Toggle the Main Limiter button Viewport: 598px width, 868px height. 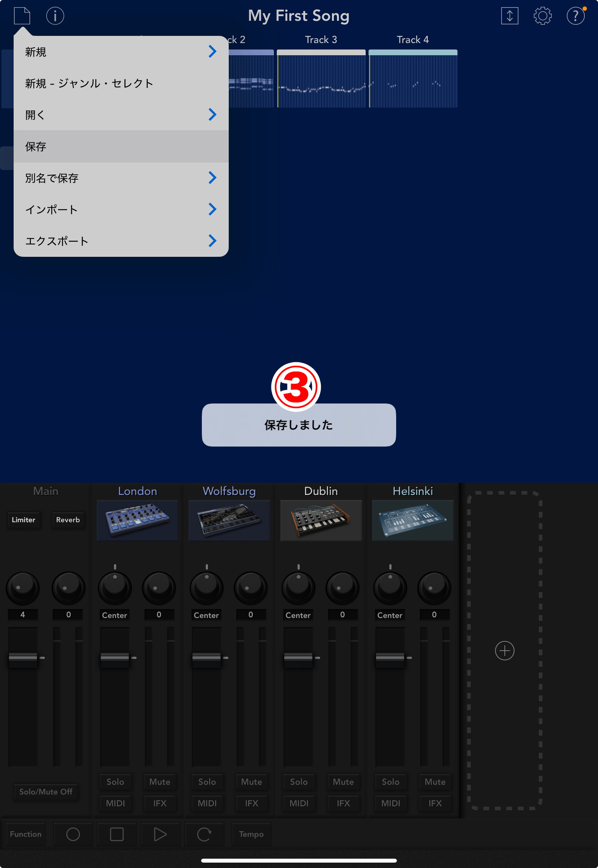click(23, 520)
